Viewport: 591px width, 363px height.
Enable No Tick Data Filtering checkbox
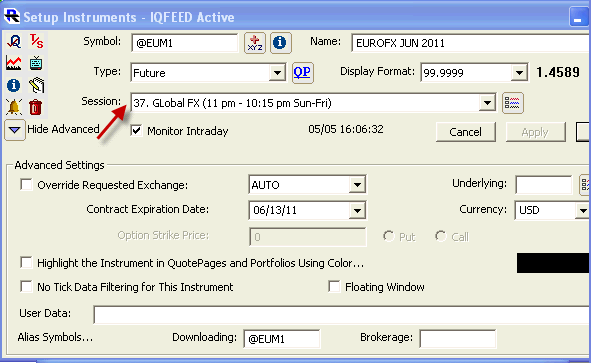pos(26,286)
